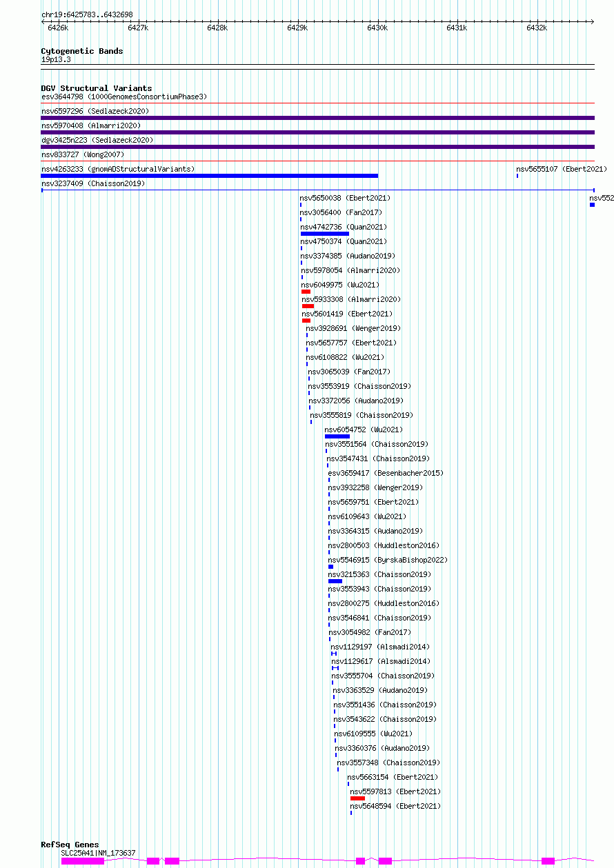The height and width of the screenshot is (868, 614).
Task: Select nsv1129197 (Alsmadi2014) label
Action: click(380, 647)
